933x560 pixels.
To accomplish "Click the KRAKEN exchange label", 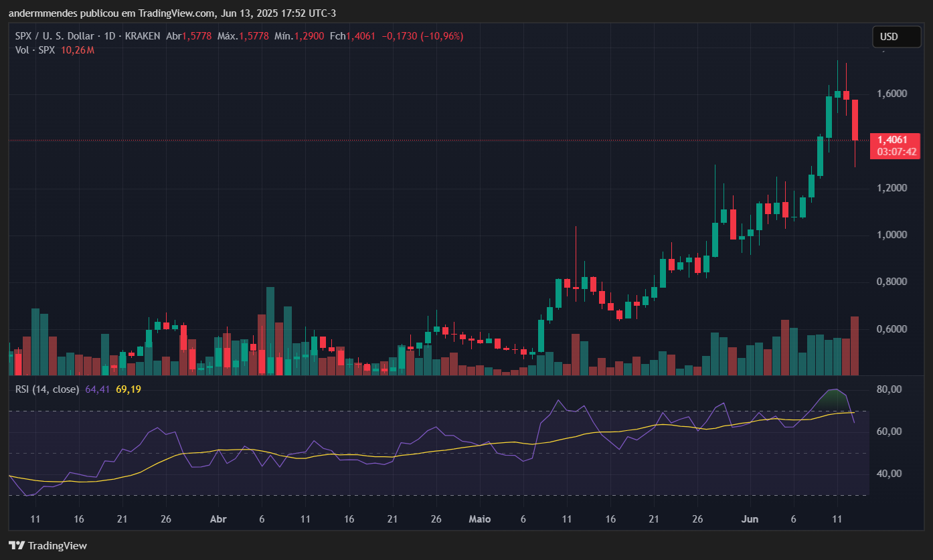I will click(141, 36).
